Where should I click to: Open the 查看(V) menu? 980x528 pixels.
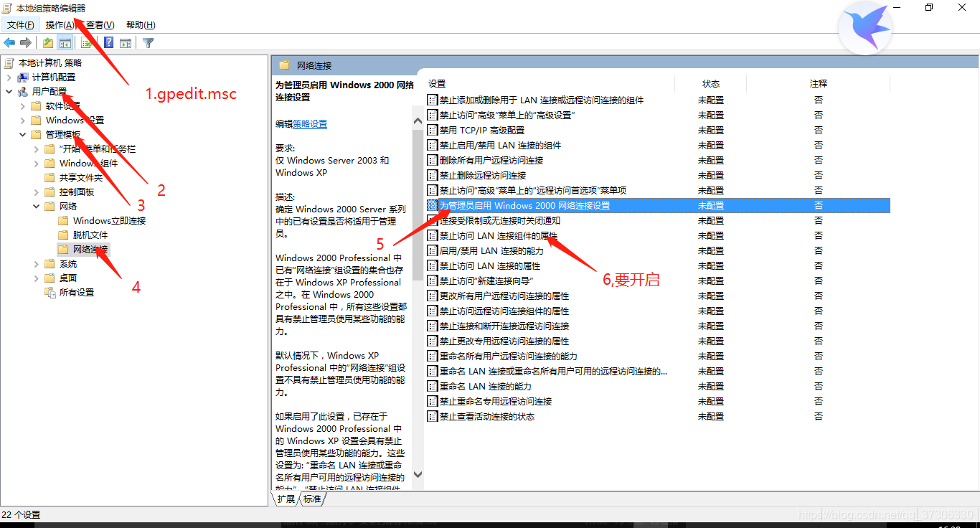point(100,25)
